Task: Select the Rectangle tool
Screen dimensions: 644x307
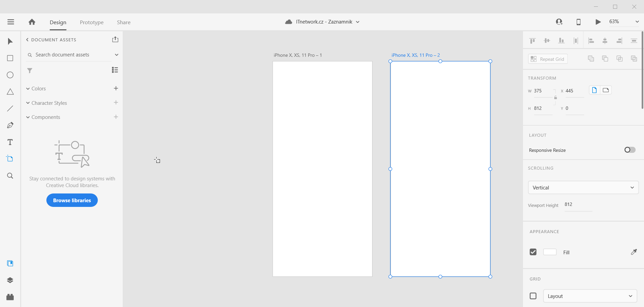Action: [10, 58]
